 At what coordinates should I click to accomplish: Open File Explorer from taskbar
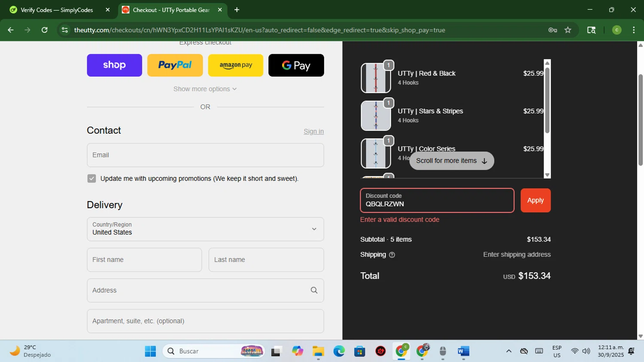tap(318, 351)
